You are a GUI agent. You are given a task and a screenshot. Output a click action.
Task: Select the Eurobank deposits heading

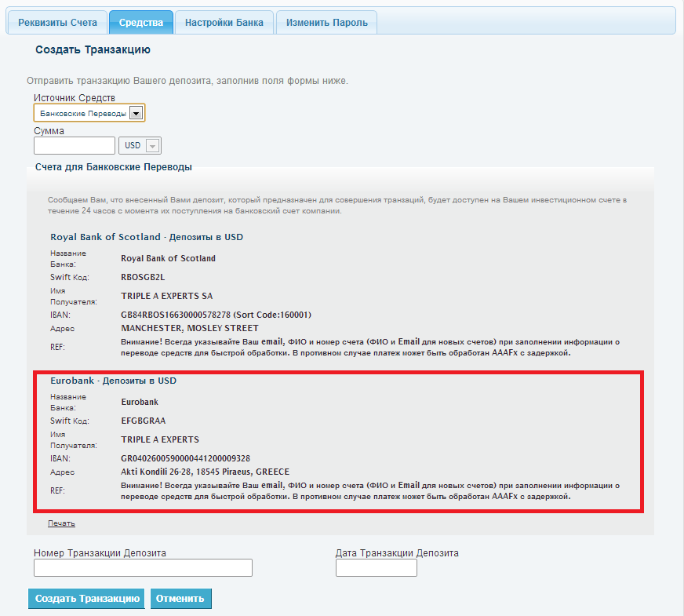pos(114,381)
